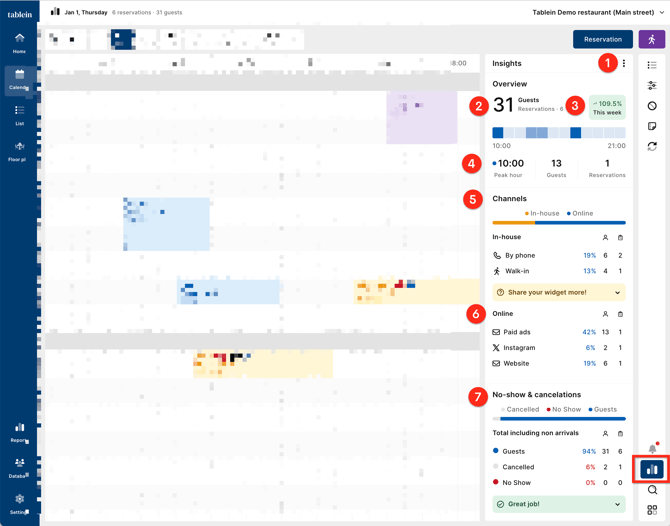Open the QR code icon at bottom right

[652, 510]
